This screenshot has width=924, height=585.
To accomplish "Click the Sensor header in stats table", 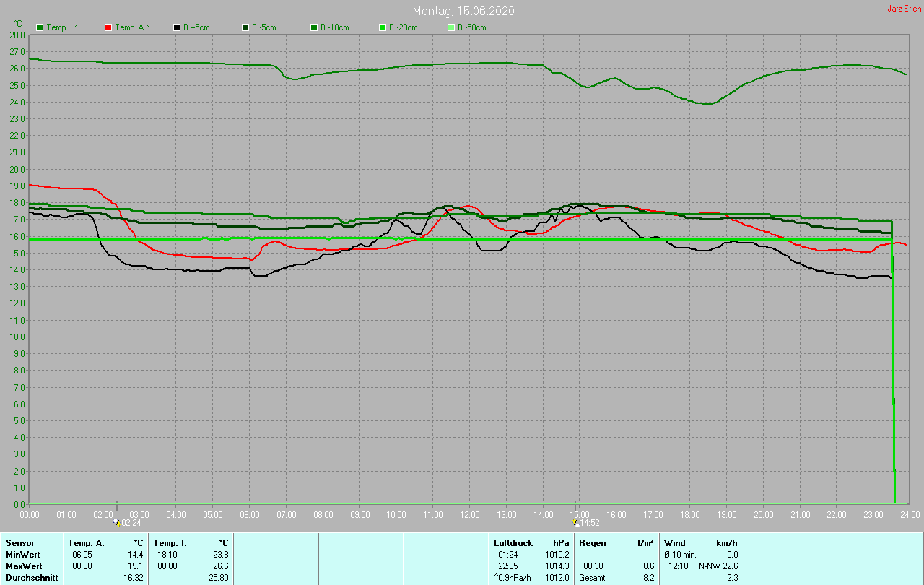I will click(19, 542).
